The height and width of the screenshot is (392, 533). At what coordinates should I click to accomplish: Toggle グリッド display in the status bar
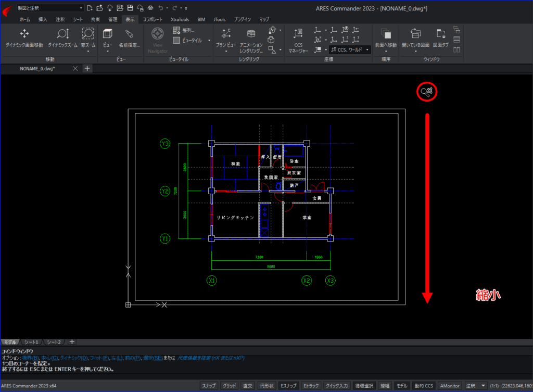(229, 386)
